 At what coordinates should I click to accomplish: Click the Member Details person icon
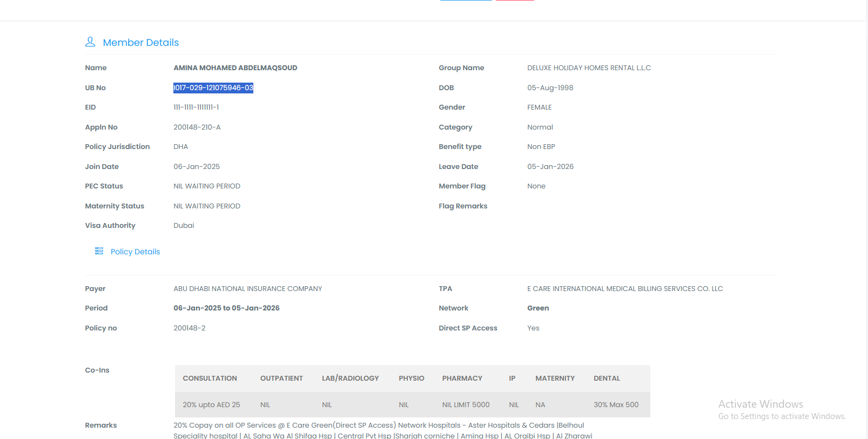click(90, 42)
